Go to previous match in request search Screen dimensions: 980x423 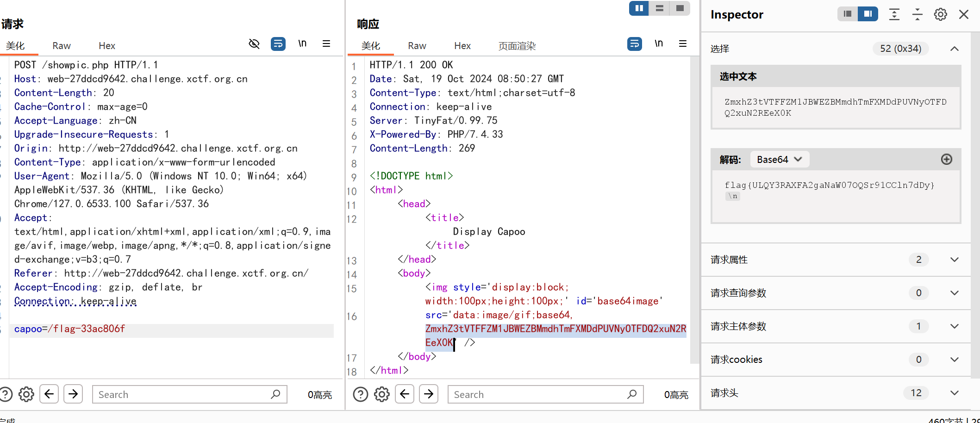point(49,394)
